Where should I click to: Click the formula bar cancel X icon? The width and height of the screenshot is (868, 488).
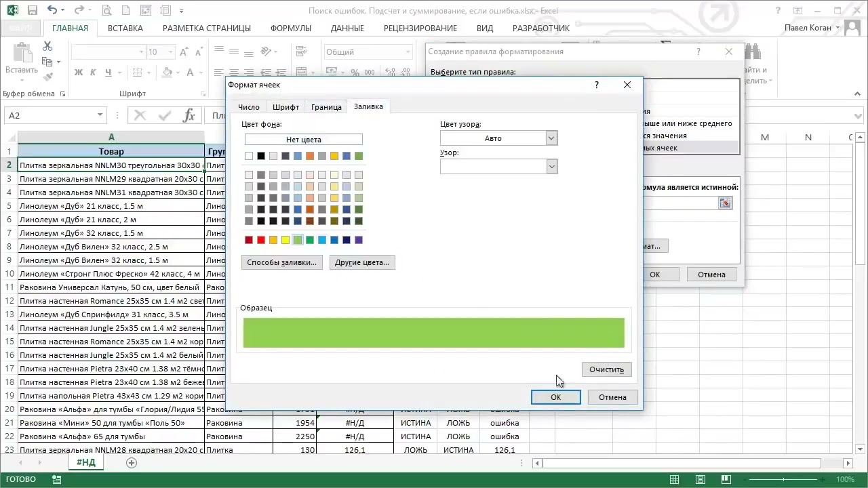(140, 116)
